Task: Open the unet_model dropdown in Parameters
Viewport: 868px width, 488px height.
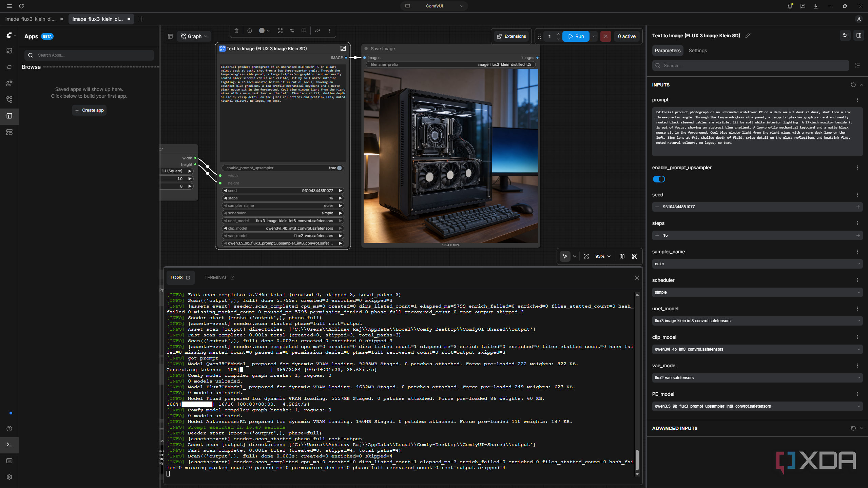Action: tap(757, 321)
